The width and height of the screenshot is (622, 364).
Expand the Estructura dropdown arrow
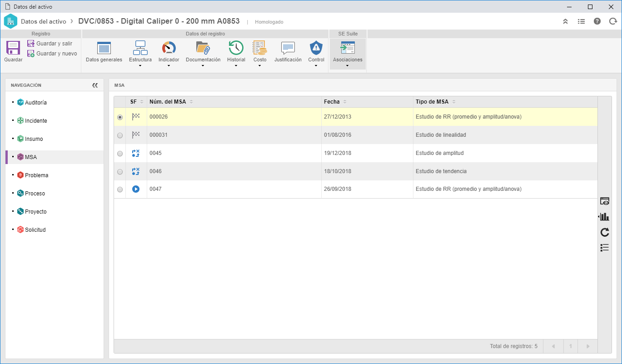[x=140, y=66]
